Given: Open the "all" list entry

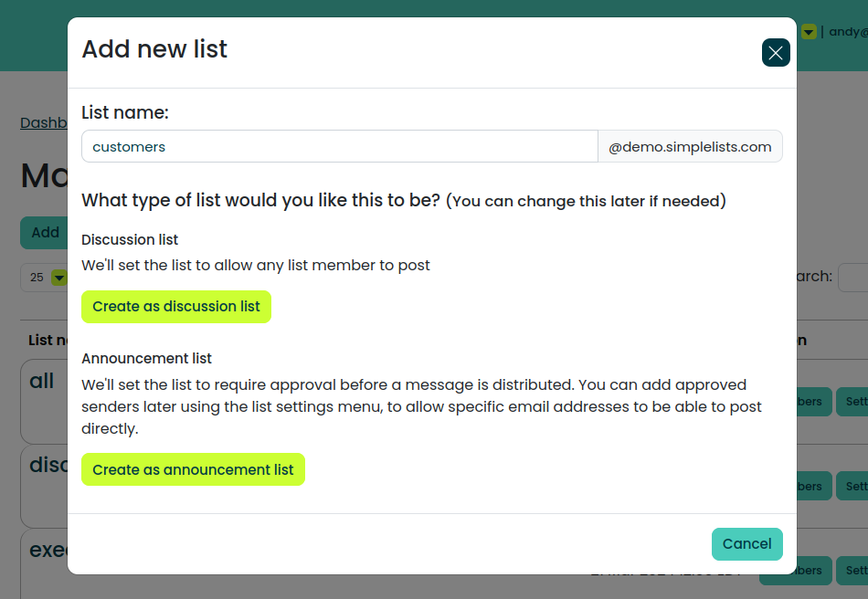Looking at the screenshot, I should tap(42, 382).
